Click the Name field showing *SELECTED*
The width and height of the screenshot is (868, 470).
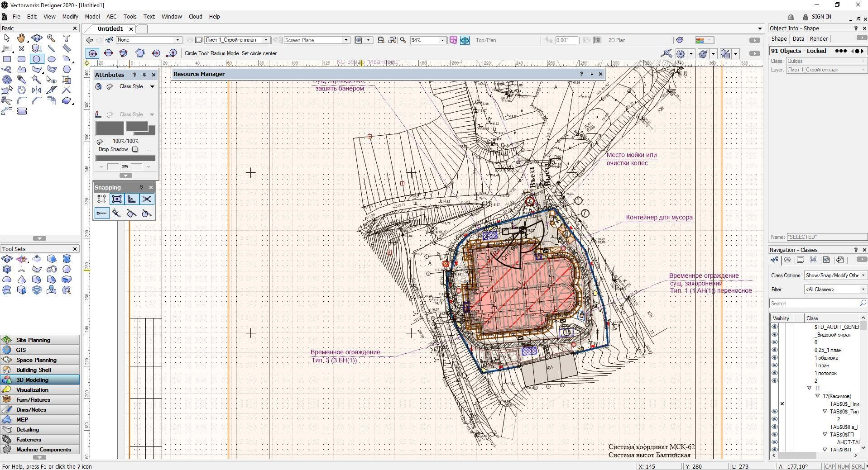coord(827,237)
